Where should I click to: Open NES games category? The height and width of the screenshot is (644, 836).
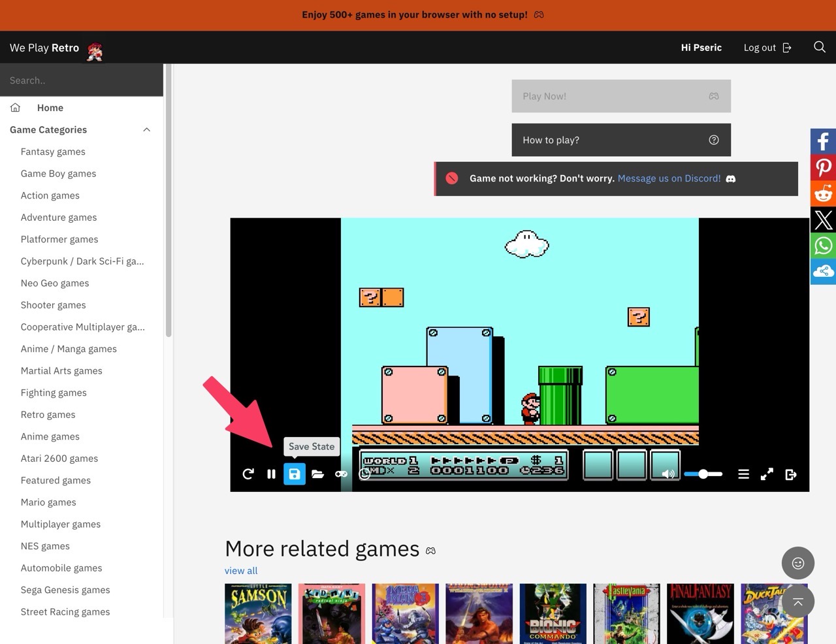(x=45, y=546)
